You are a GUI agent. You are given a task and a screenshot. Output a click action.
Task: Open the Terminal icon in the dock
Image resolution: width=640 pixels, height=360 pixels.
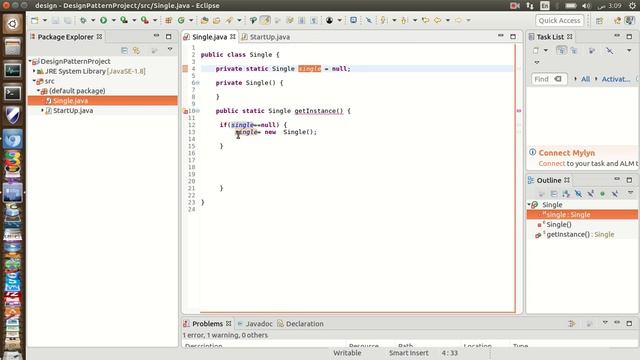(13, 93)
